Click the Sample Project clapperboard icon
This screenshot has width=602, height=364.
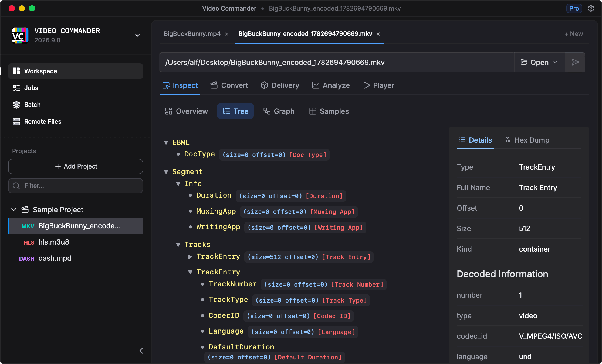coord(25,210)
